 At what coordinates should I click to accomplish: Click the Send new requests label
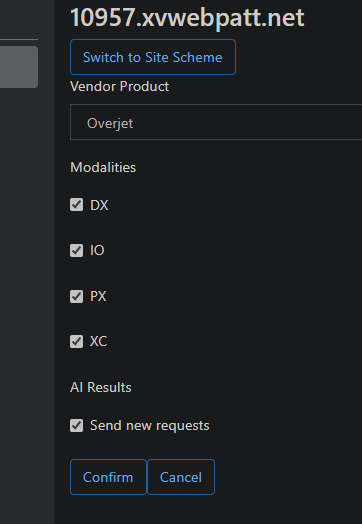[x=150, y=426]
